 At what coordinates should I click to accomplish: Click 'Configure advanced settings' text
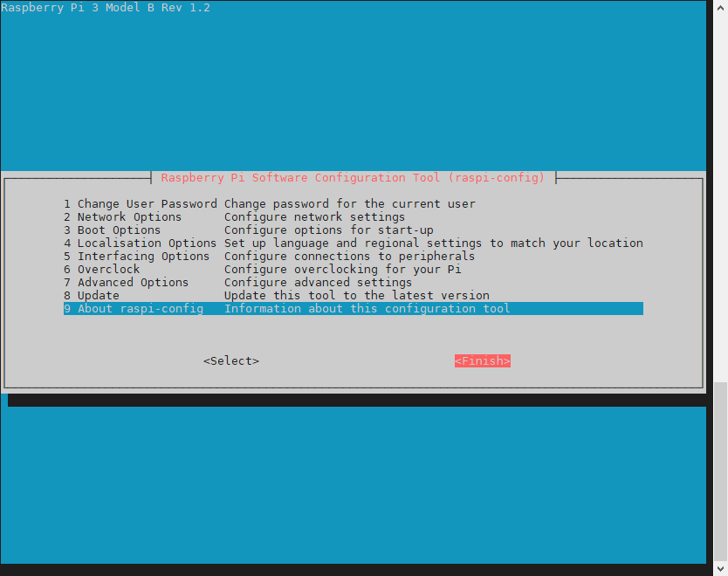pyautogui.click(x=318, y=282)
